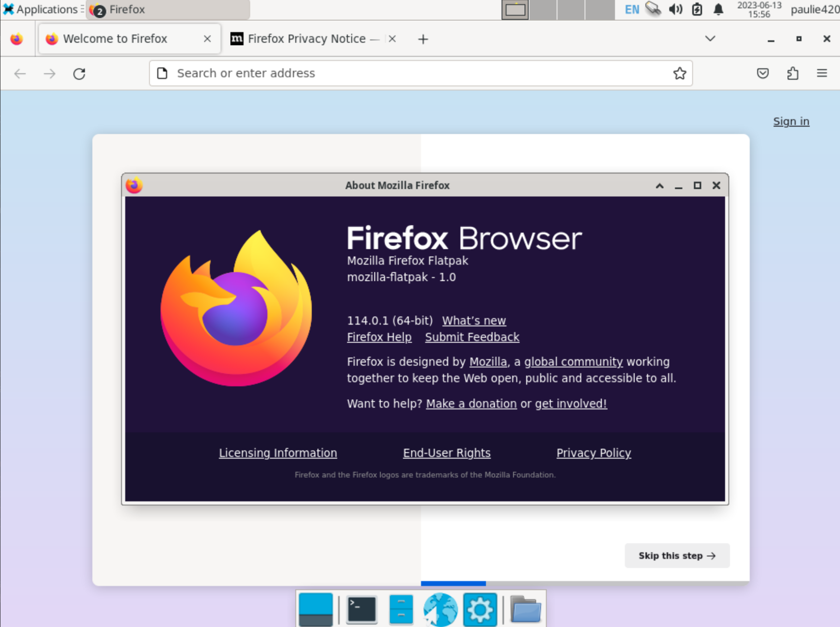Open File Manager cabinet icon in dock

click(401, 609)
